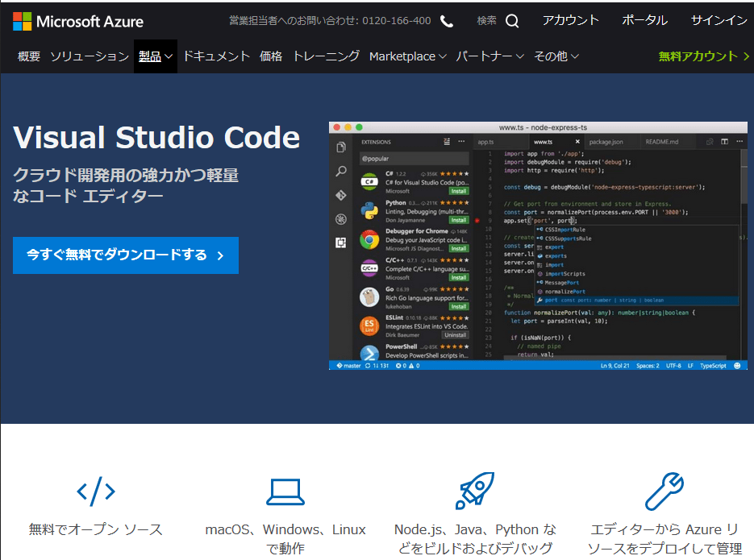Click the phone icon next to 0120-166-400
This screenshot has width=754, height=560.
pyautogui.click(x=447, y=21)
